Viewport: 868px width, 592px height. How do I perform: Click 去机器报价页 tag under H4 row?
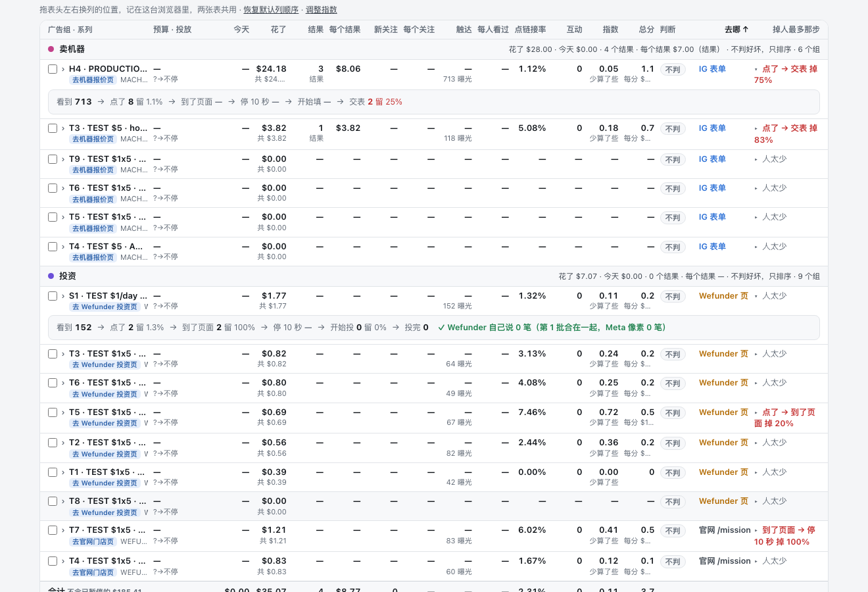(93, 80)
